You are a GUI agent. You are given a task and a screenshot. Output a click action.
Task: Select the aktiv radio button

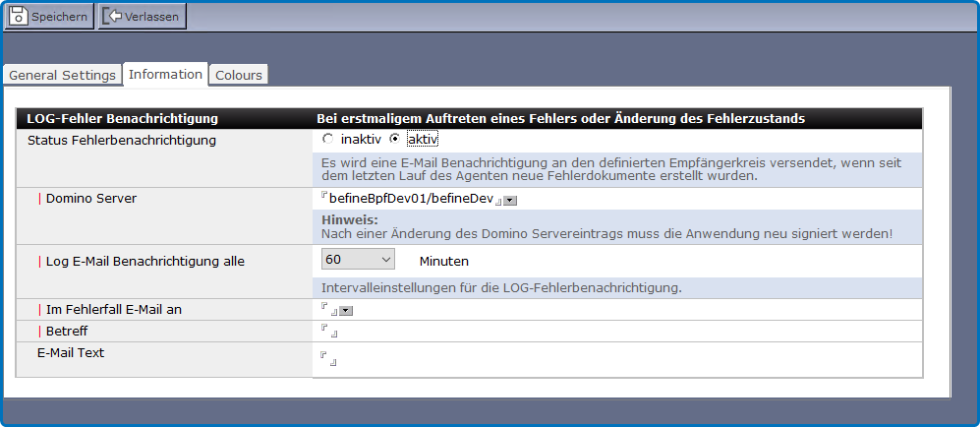pos(395,140)
